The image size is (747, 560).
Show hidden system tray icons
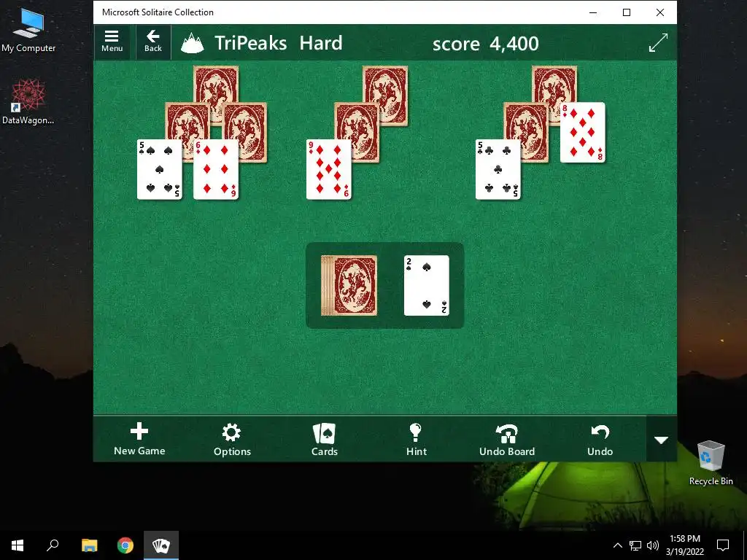(x=617, y=545)
